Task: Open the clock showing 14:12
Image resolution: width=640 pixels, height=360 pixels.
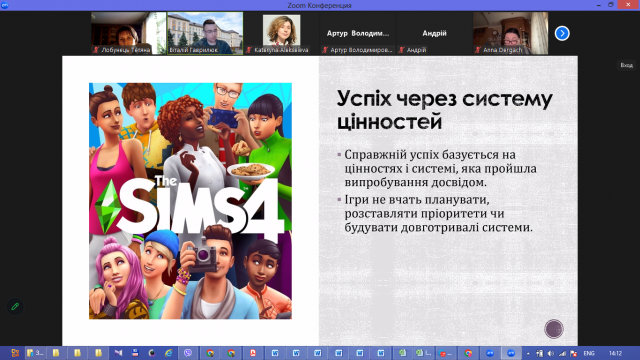Action: [x=615, y=353]
